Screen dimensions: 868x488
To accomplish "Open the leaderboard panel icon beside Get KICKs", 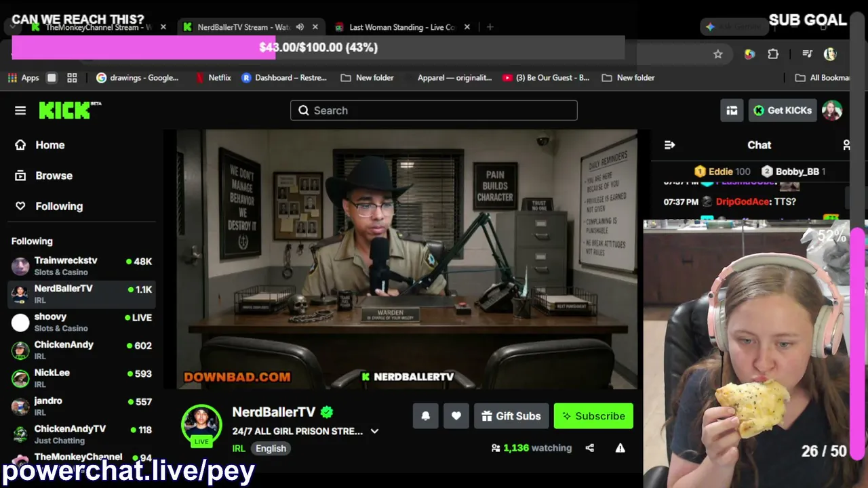I will click(732, 110).
